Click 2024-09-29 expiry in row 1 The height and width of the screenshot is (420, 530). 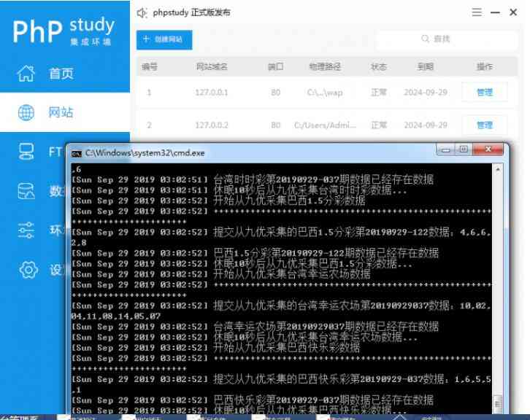pyautogui.click(x=426, y=92)
